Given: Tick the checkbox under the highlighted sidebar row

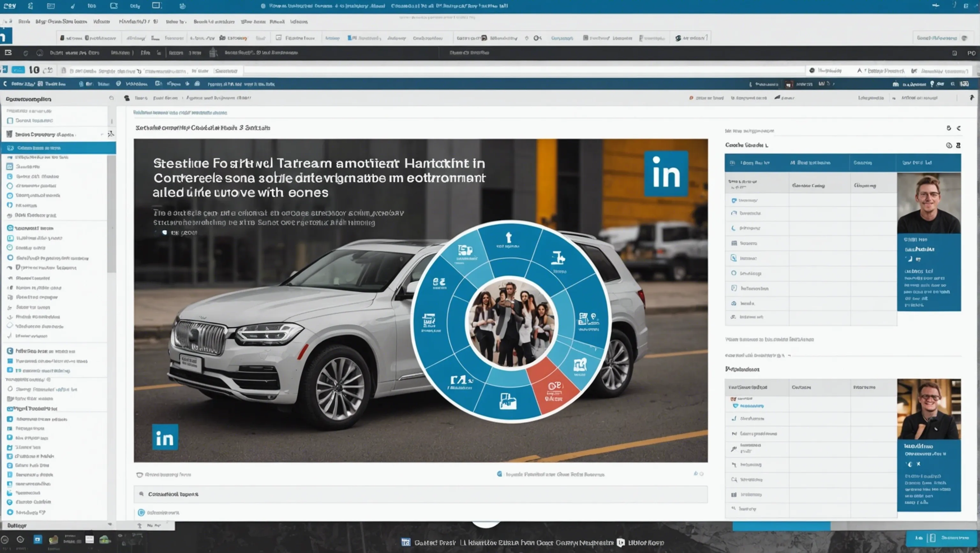Looking at the screenshot, I should [x=10, y=166].
